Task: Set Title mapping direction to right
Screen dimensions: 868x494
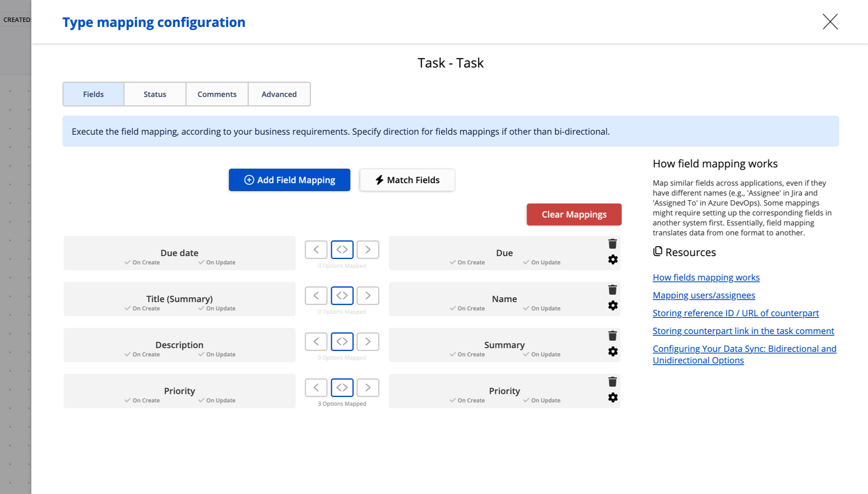Action: pyautogui.click(x=368, y=295)
